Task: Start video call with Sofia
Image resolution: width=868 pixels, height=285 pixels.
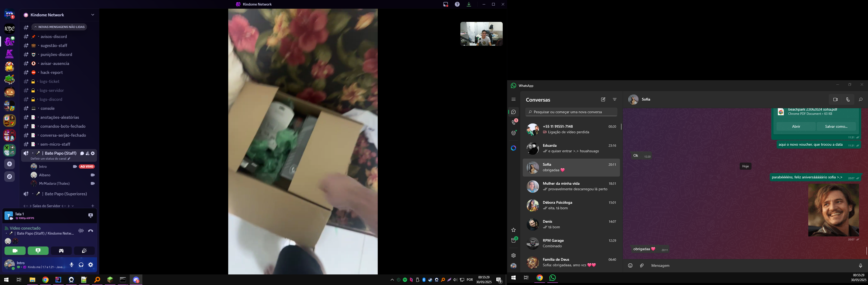Action: [835, 99]
